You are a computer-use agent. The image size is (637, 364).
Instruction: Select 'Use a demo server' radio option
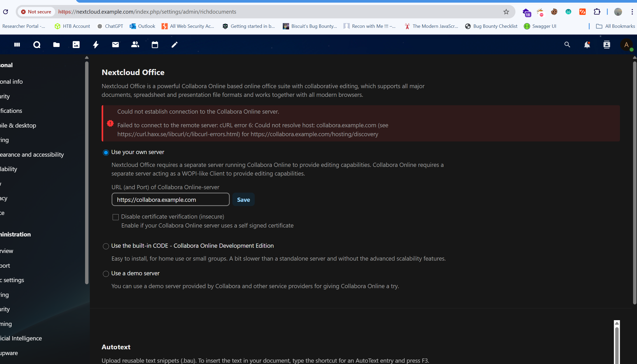point(106,274)
